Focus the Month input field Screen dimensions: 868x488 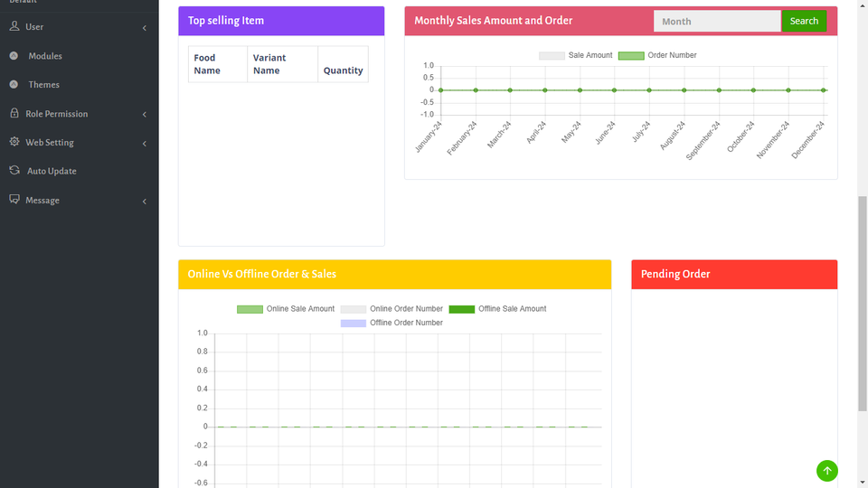[717, 21]
